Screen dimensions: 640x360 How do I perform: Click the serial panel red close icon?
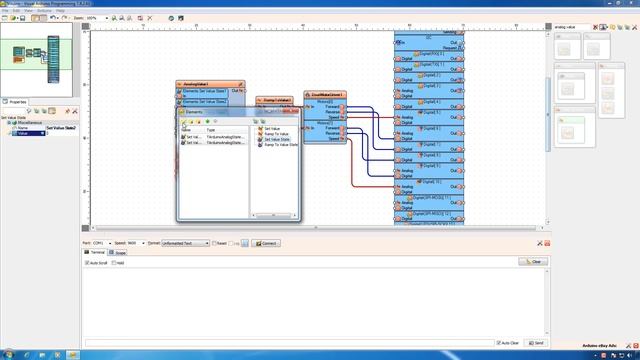547,243
